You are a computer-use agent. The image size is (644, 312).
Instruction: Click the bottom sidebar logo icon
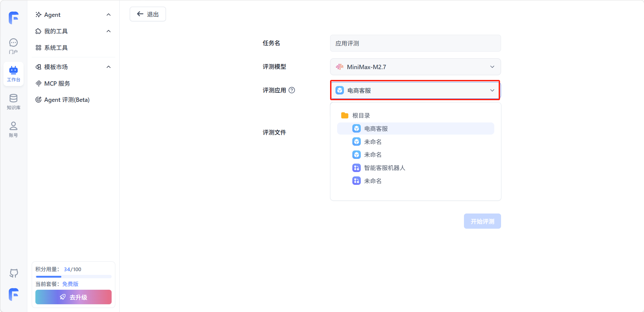13,294
